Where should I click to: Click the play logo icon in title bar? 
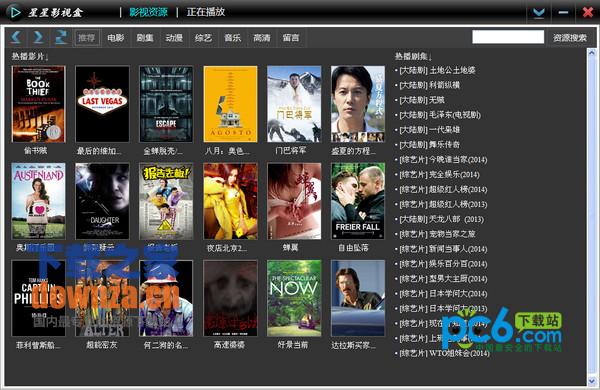(15, 12)
